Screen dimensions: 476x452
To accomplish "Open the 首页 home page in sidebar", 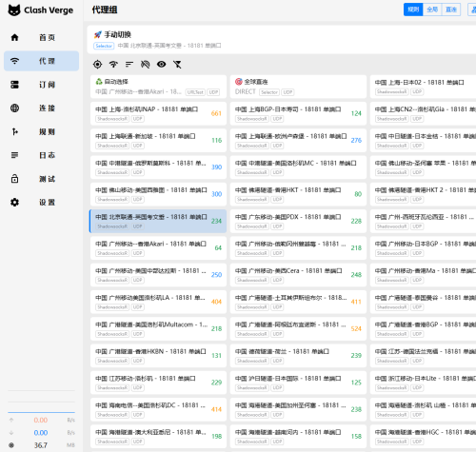I will (x=41, y=37).
